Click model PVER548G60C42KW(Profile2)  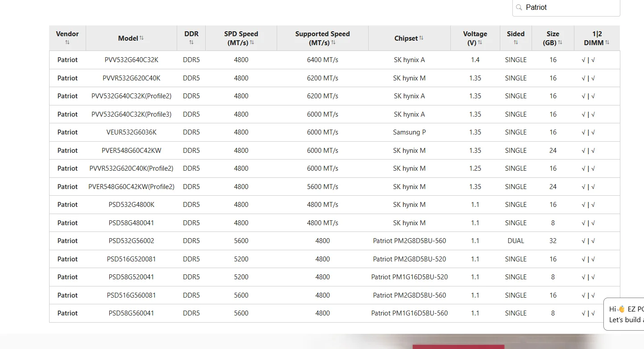point(132,187)
